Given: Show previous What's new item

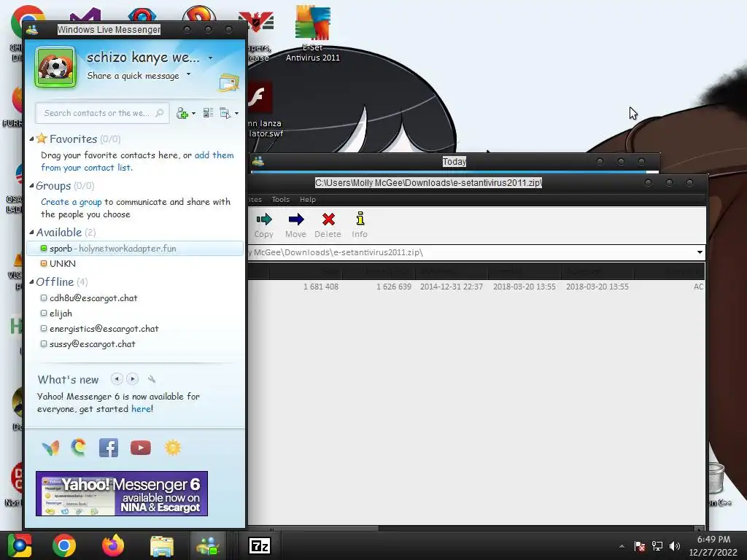Looking at the screenshot, I should coord(117,379).
